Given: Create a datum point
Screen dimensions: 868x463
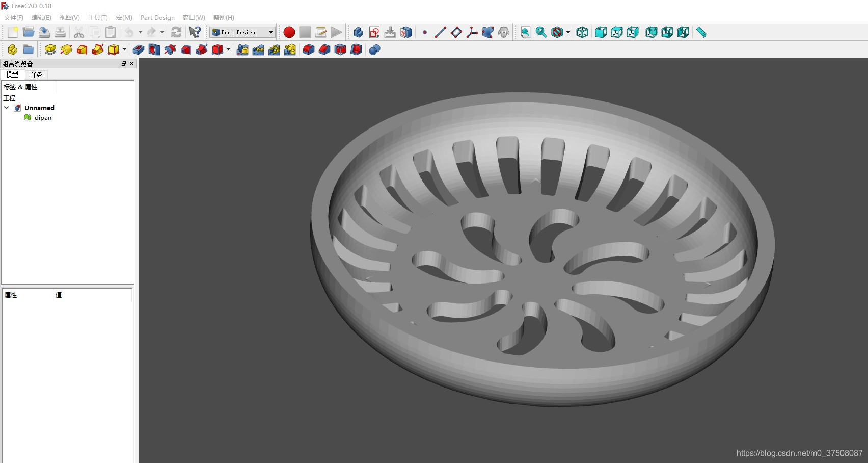Looking at the screenshot, I should point(425,32).
